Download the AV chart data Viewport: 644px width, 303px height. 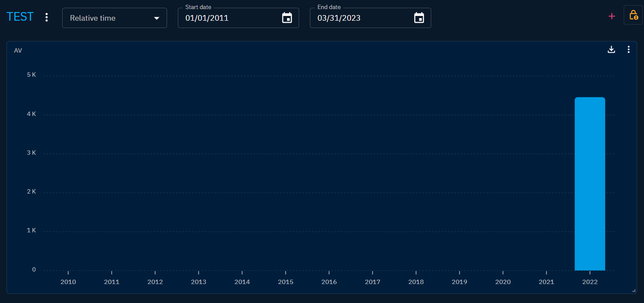click(611, 50)
